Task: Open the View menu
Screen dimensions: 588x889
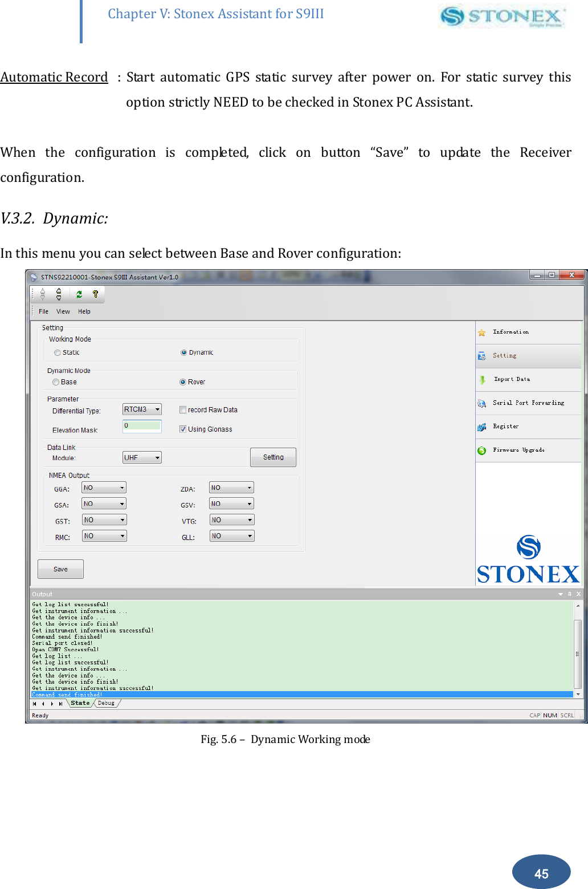Action: (63, 311)
